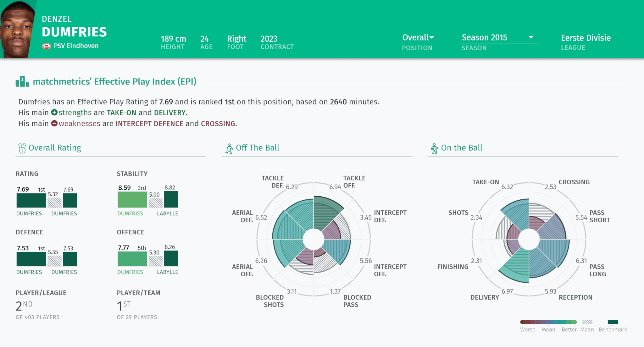Click the Offence bar showing 7.77
Screen dimensions: 644x347
pyautogui.click(x=132, y=259)
